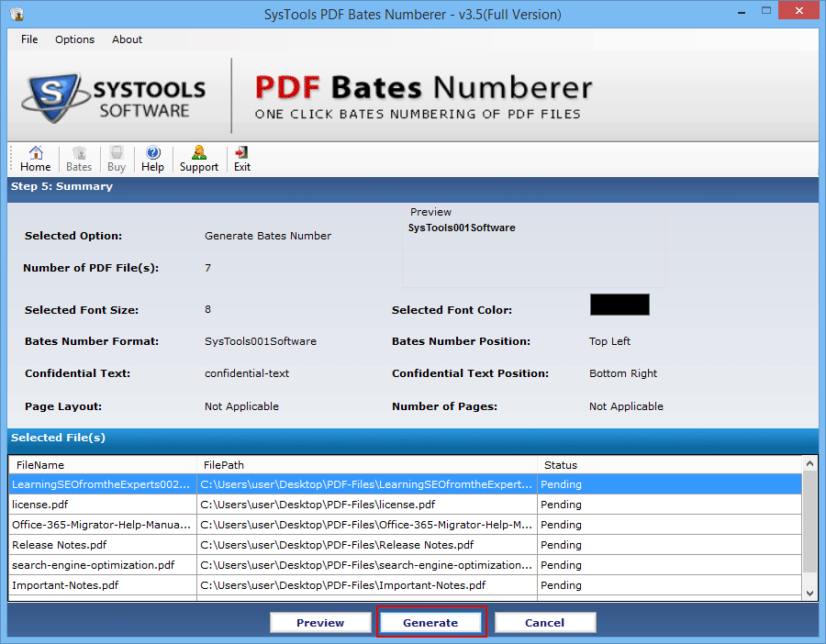Click the 'Bottom Right' position value
This screenshot has width=826, height=644.
coord(623,373)
